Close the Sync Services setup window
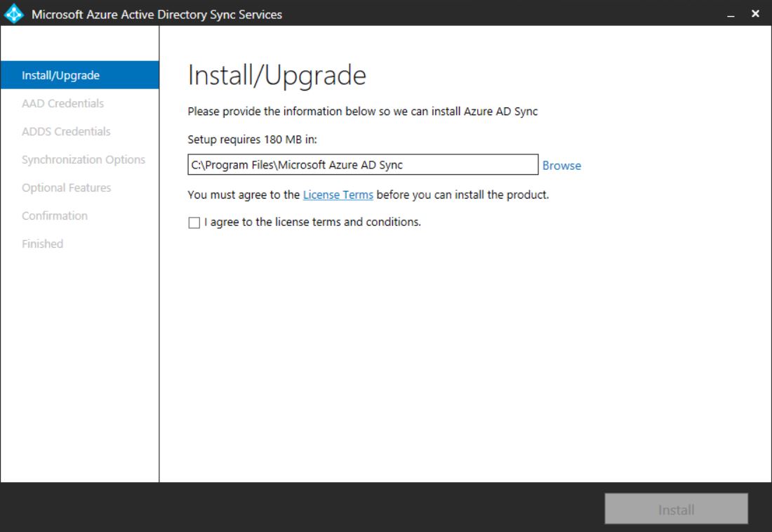Viewport: 772px width, 532px height. tap(755, 14)
